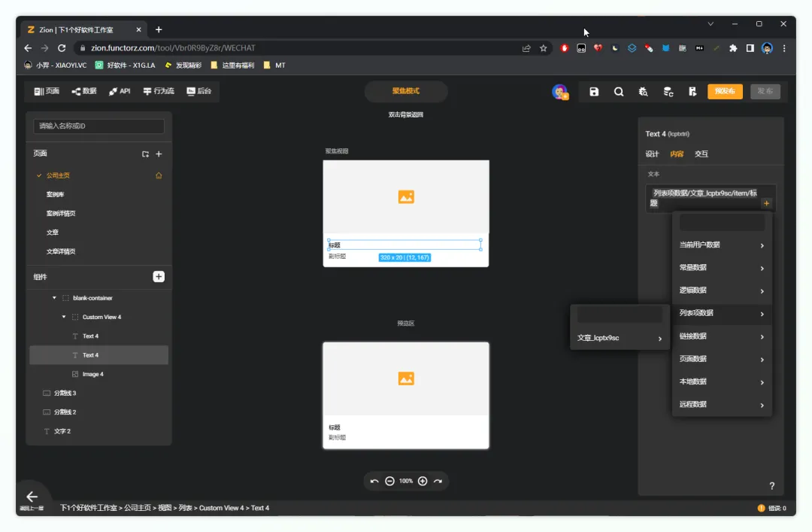Click the document export icon in toolbar
This screenshot has height=532, width=812.
pos(692,92)
